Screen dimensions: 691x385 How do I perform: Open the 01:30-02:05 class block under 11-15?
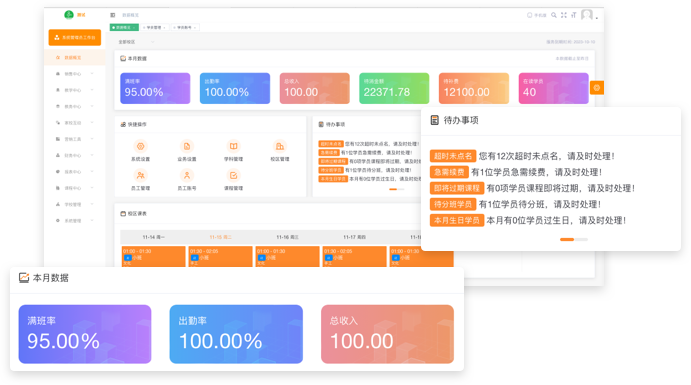(220, 256)
